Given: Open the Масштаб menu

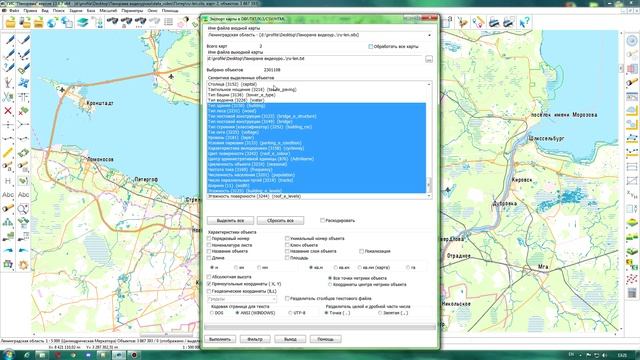Looking at the screenshot, I should click(108, 11).
